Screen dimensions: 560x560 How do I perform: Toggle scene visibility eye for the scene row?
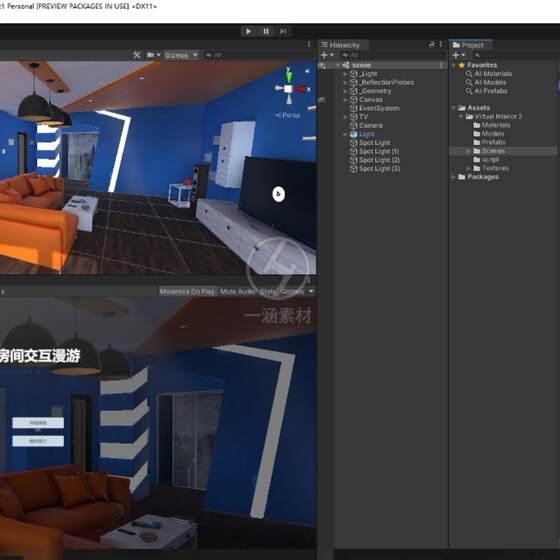coord(322,65)
